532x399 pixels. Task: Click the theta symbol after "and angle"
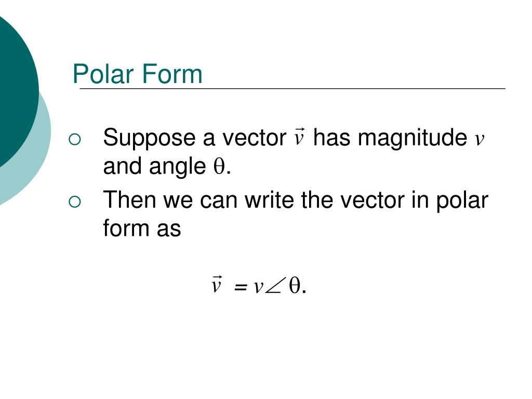tap(219, 166)
